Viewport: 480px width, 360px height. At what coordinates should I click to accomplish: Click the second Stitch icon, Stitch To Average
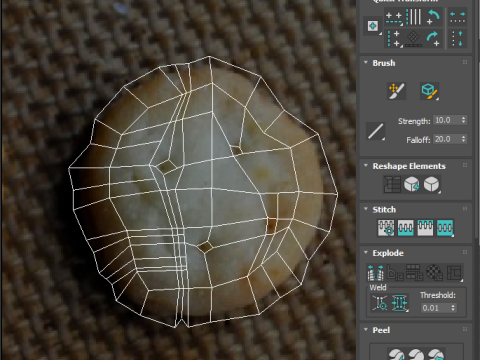point(406,228)
